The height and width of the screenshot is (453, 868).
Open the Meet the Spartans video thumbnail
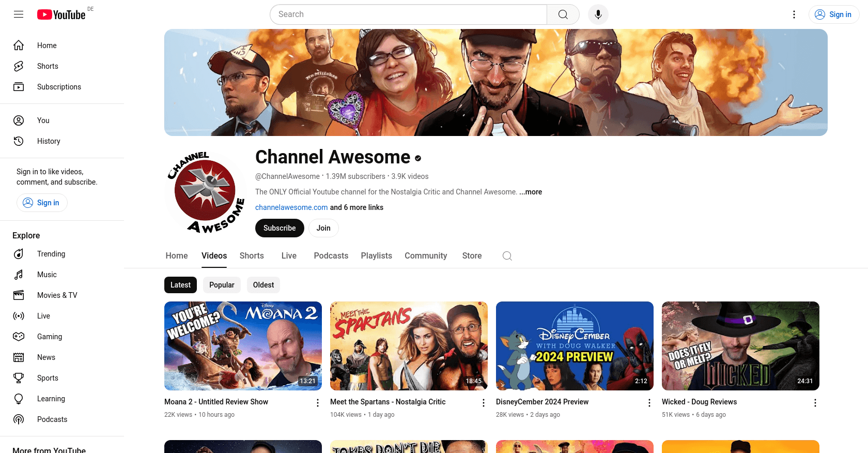coord(409,346)
